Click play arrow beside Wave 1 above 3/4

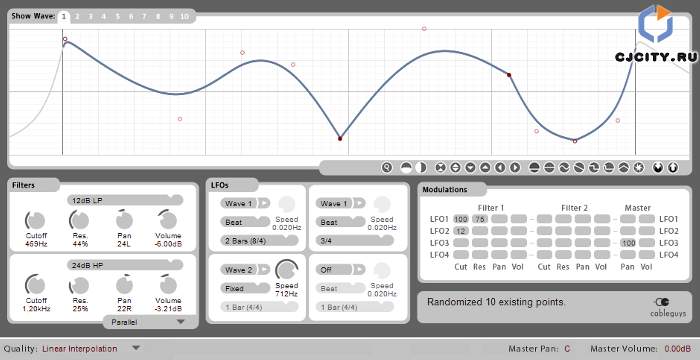pos(359,204)
